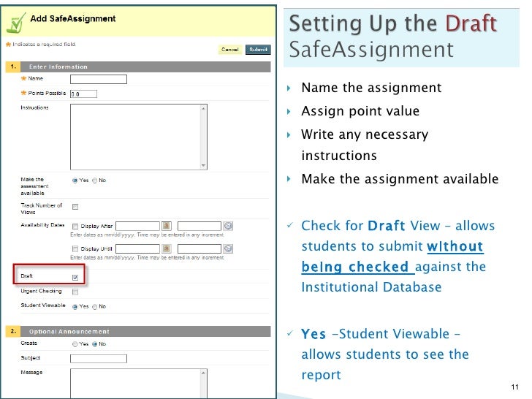The image size is (532, 399).
Task: Enable Track Number of Views checkbox
Action: click(75, 207)
